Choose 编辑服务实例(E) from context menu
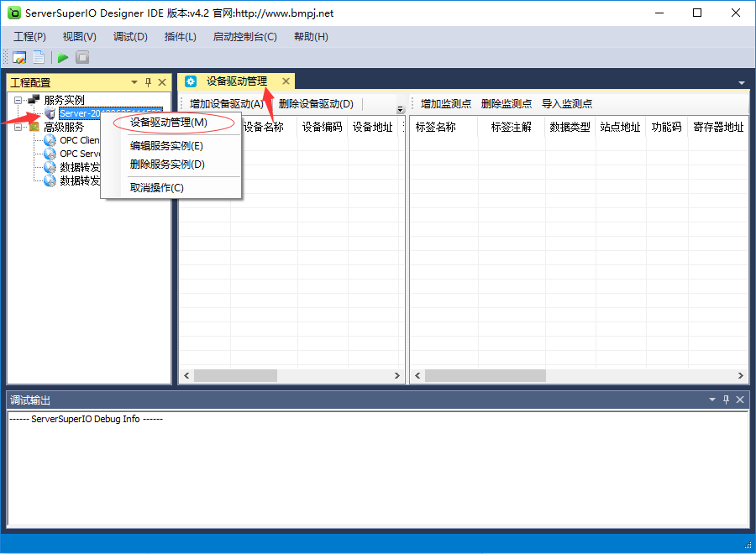Screen dimensions: 756x554 [167, 146]
